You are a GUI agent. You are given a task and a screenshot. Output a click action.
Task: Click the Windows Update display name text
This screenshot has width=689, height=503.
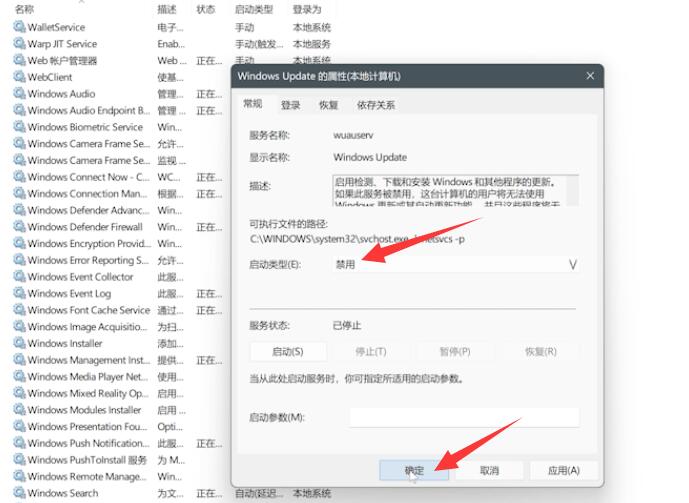[370, 157]
